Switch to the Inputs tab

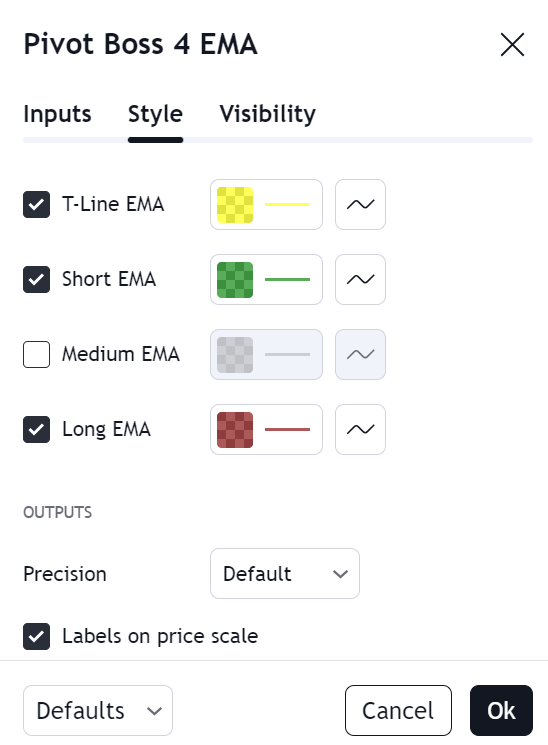(x=58, y=114)
